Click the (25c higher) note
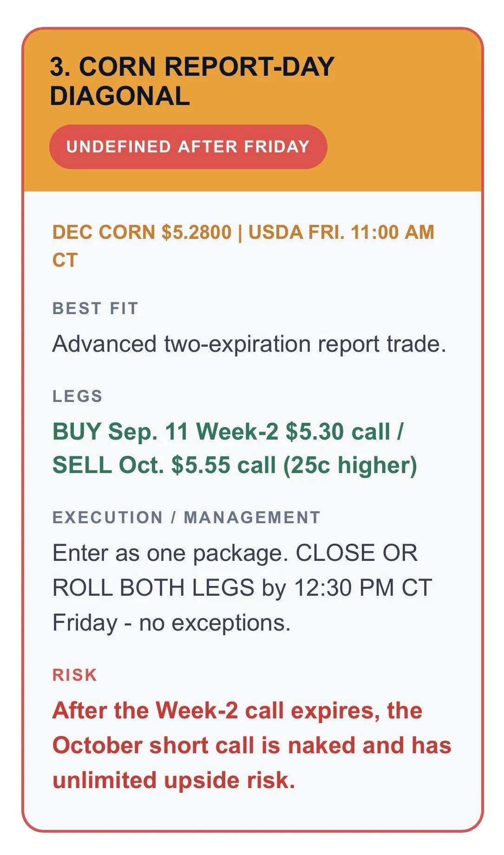504x855 pixels. 350,465
